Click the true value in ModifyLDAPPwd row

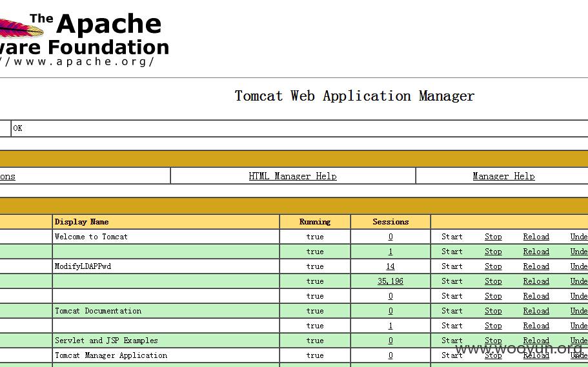tap(315, 266)
